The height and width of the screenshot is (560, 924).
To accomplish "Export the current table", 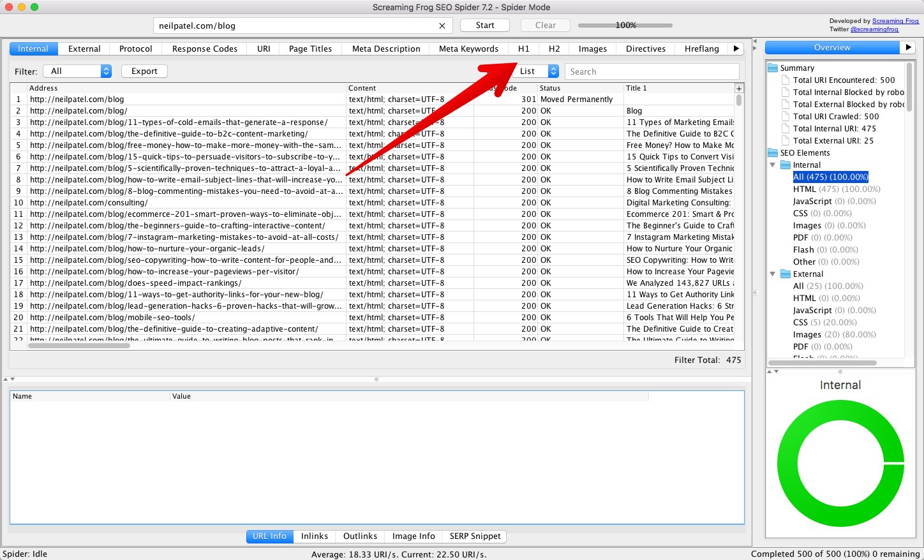I will point(144,71).
